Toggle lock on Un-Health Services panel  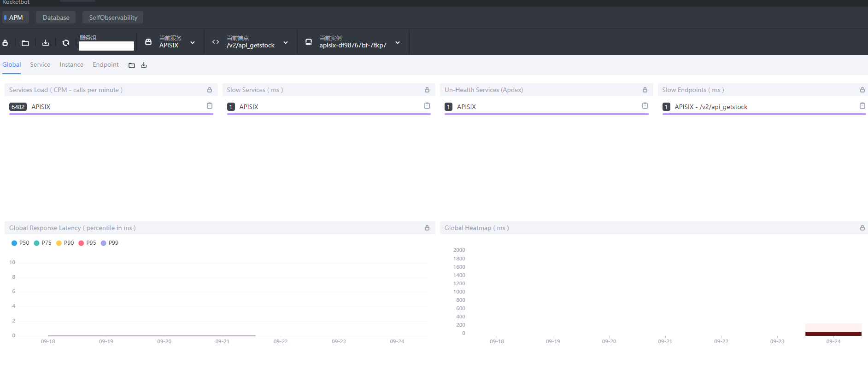coord(645,90)
